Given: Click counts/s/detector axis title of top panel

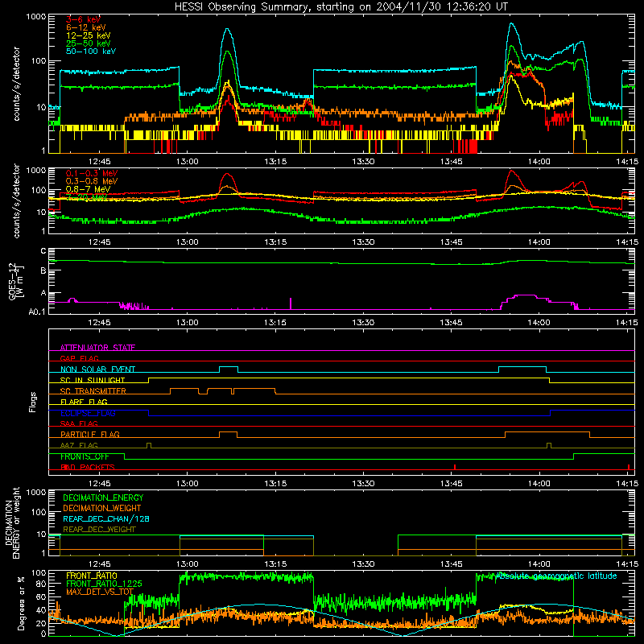Looking at the screenshot, I should pyautogui.click(x=16, y=84).
